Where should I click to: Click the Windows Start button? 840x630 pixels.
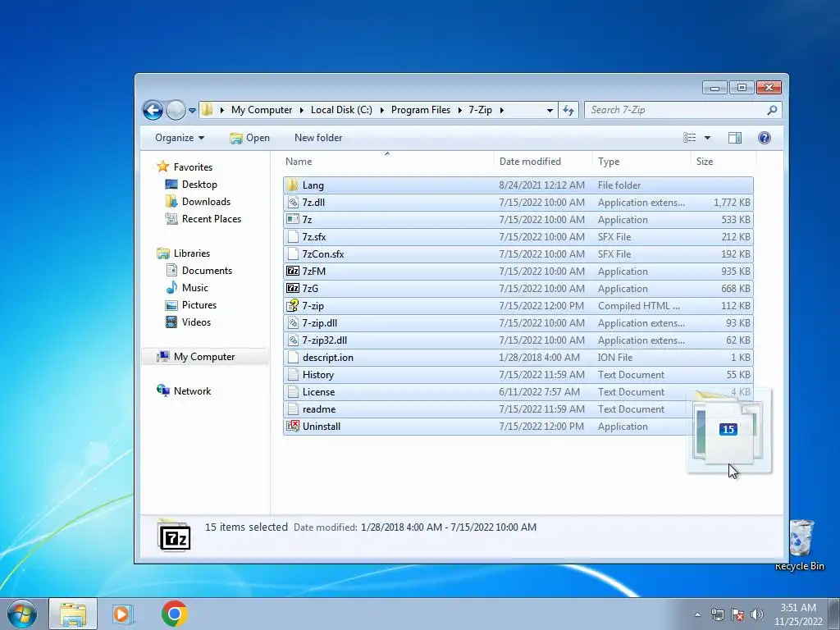pos(22,614)
